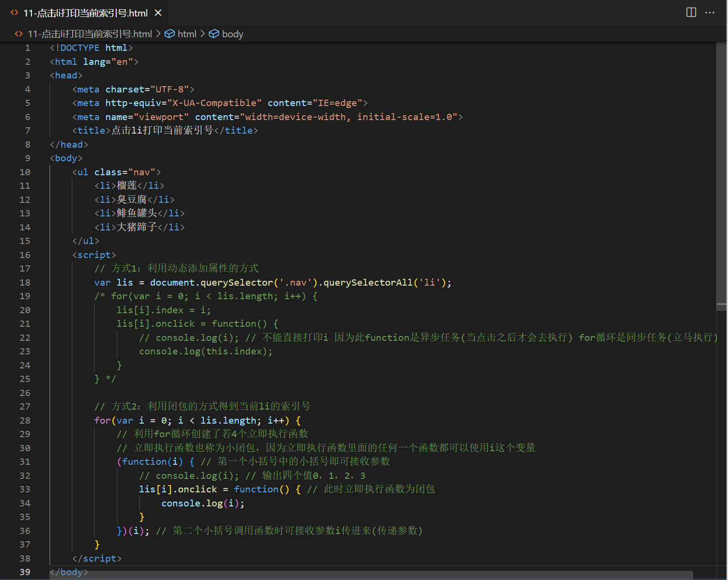728x580 pixels.
Task: Click the 榴莲 list item text
Action: [x=127, y=186]
